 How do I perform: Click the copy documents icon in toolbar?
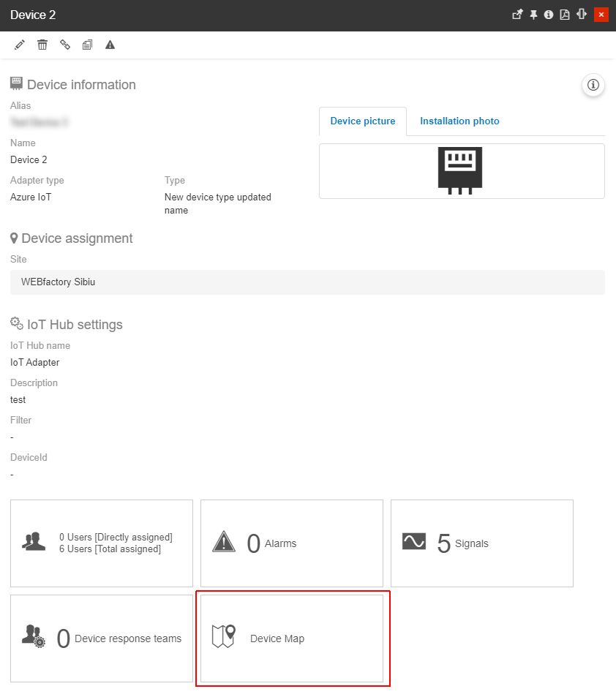(87, 45)
